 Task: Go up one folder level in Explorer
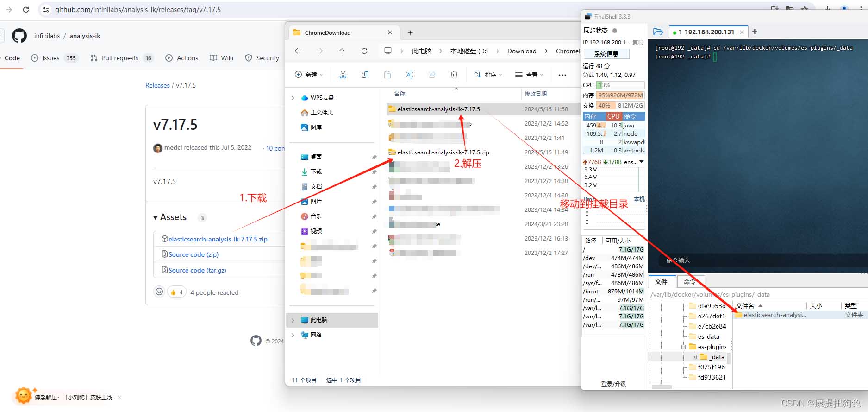[x=342, y=51]
